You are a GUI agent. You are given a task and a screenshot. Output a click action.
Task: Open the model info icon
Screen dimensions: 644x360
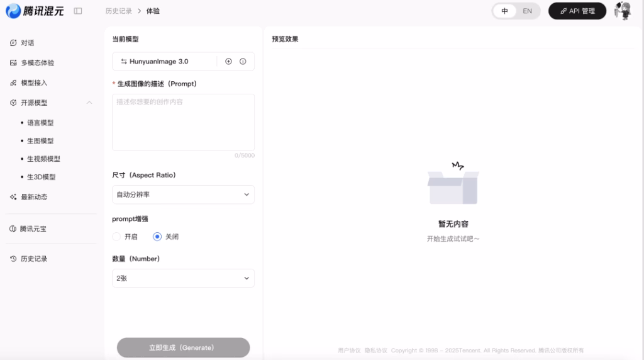pos(243,62)
